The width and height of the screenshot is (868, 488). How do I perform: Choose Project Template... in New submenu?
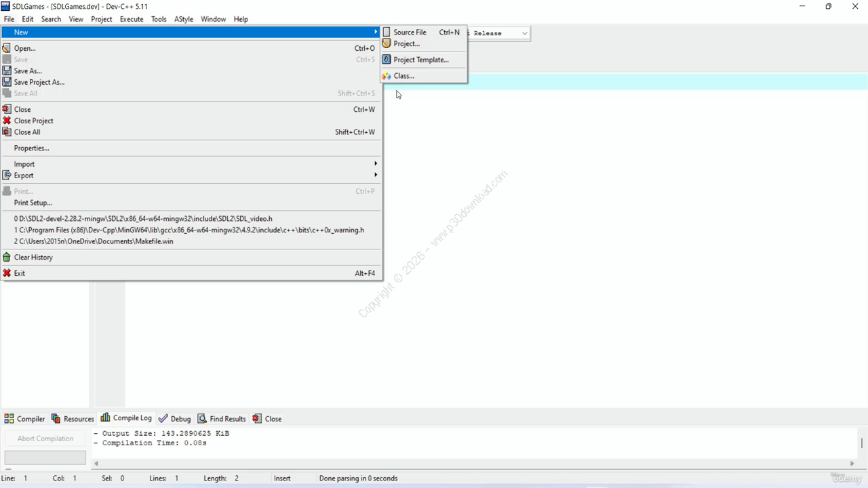(423, 60)
